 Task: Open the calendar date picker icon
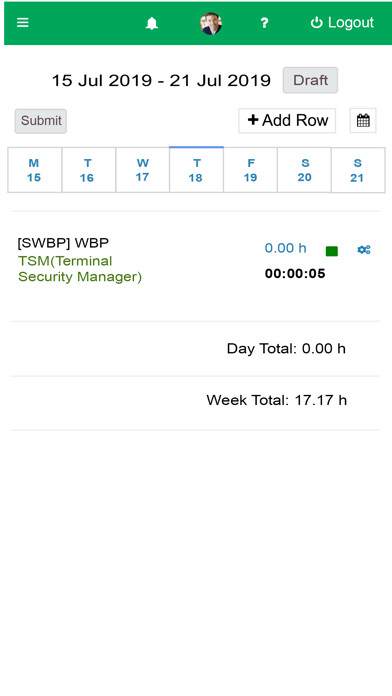click(363, 121)
